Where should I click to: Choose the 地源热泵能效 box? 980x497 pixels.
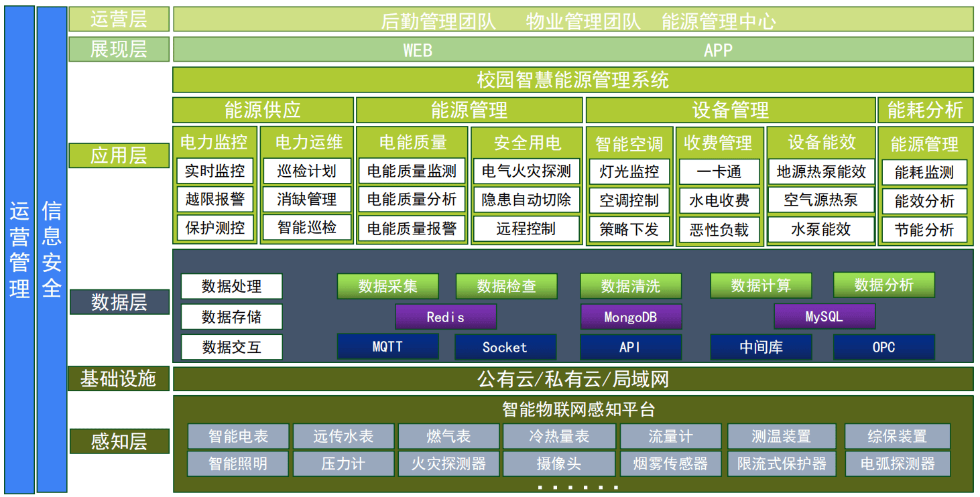821,172
